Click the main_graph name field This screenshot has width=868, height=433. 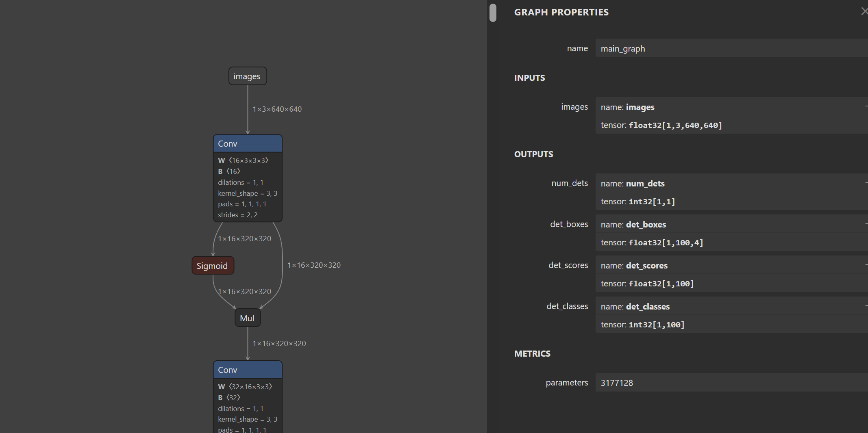pyautogui.click(x=732, y=48)
